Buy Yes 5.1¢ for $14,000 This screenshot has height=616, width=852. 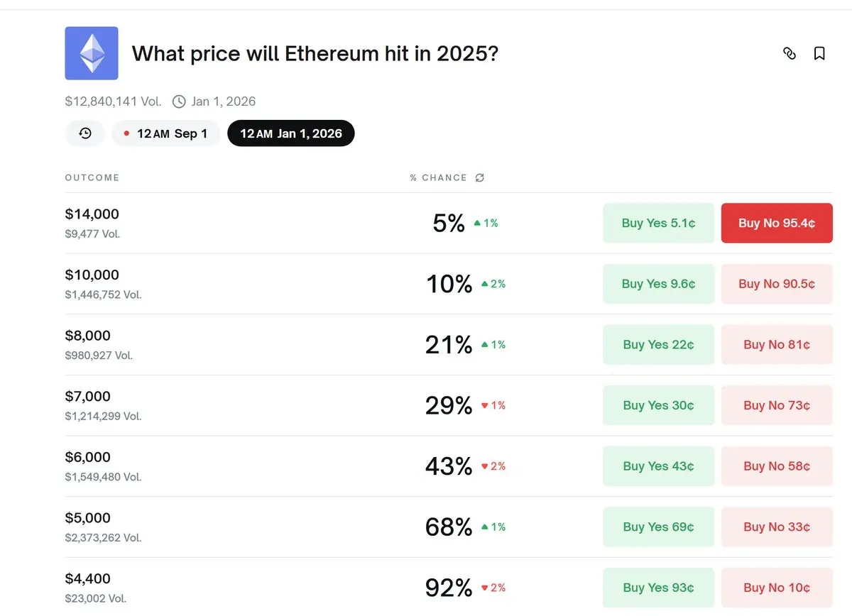click(658, 223)
